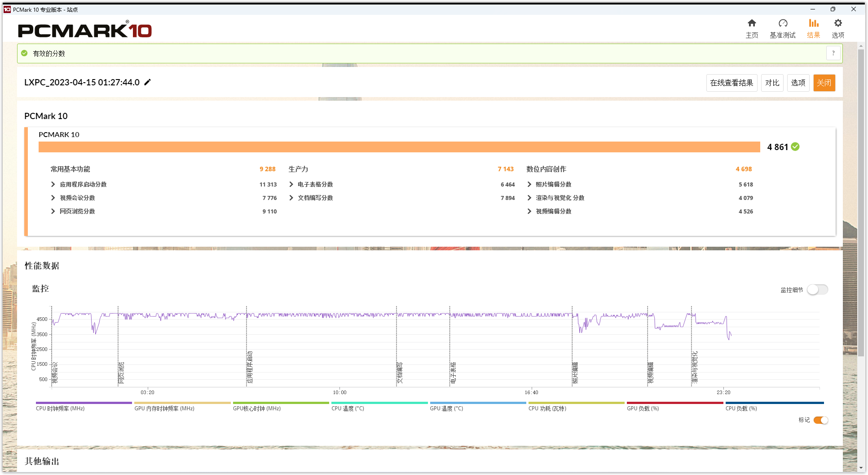
Task: Click the 照片编辑 marker on chart
Action: 575,373
